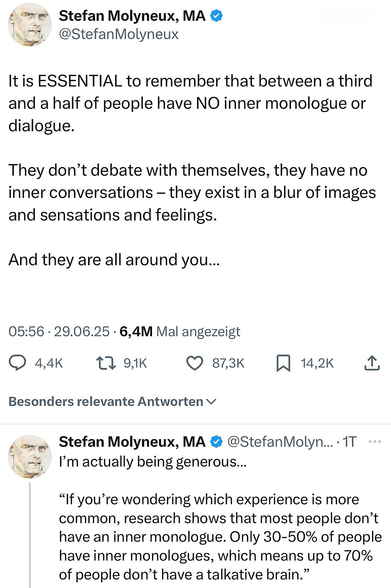The width and height of the screenshot is (391, 588).
Task: Click the 87,3K likes count
Action: pyautogui.click(x=228, y=363)
